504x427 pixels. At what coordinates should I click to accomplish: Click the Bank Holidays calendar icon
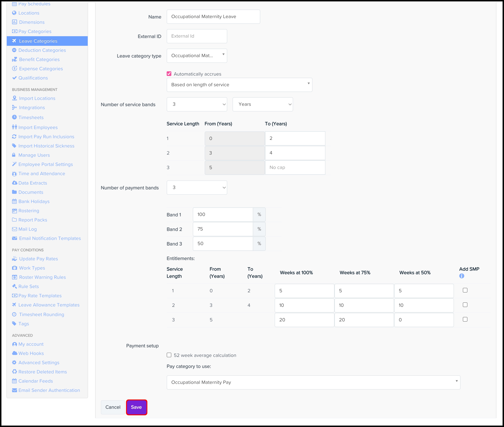click(x=15, y=201)
